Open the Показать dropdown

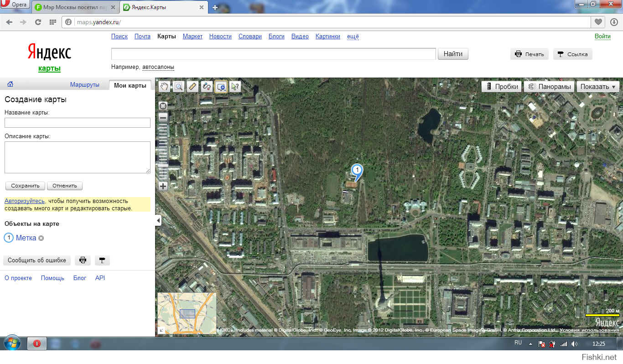tap(598, 87)
